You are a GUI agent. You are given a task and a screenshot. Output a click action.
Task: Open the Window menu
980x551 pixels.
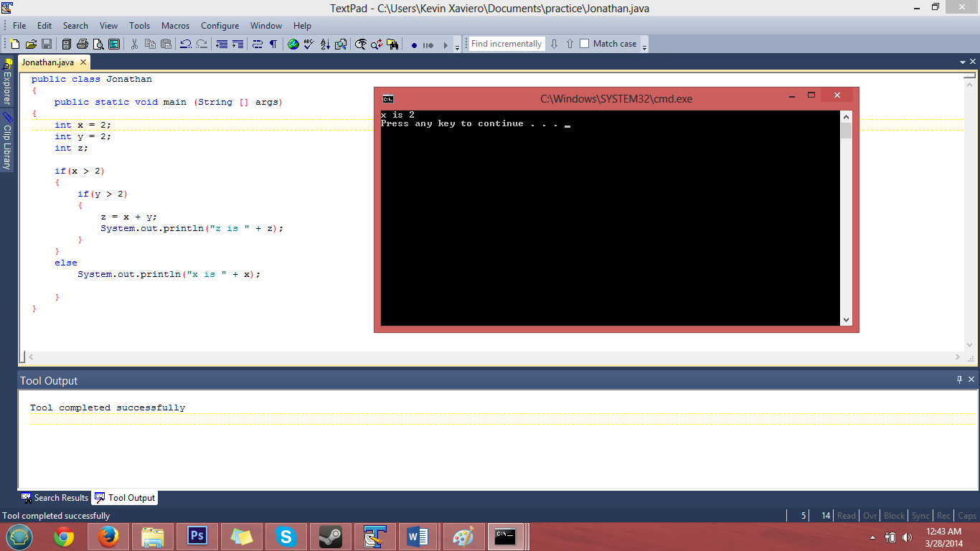click(266, 25)
